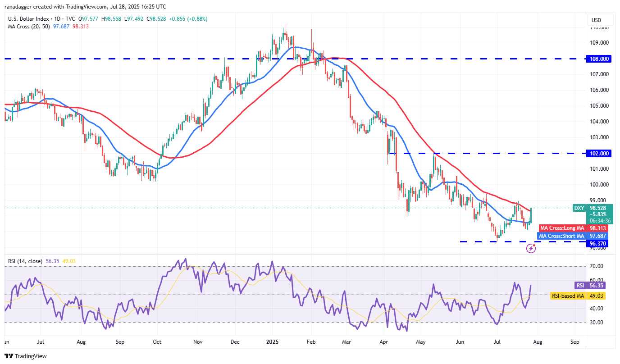The width and height of the screenshot is (620, 364).
Task: Open the TVC exchange selector in the legend
Action: click(70, 18)
